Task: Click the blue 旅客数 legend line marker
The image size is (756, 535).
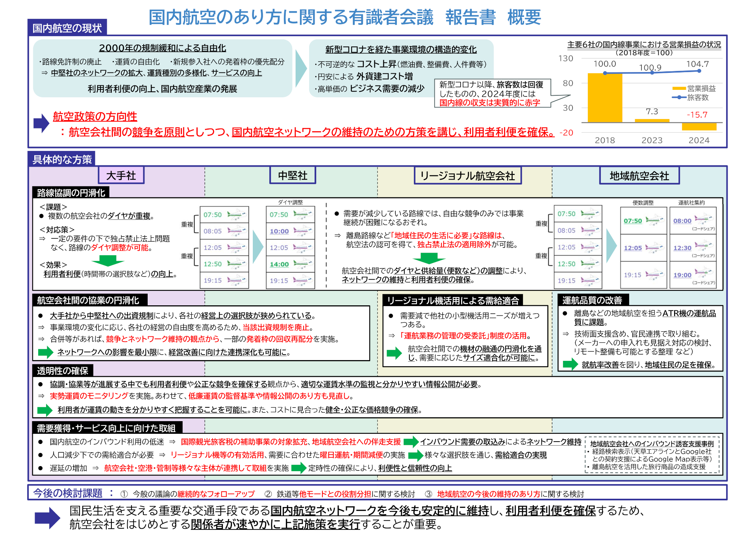Action: 679,97
